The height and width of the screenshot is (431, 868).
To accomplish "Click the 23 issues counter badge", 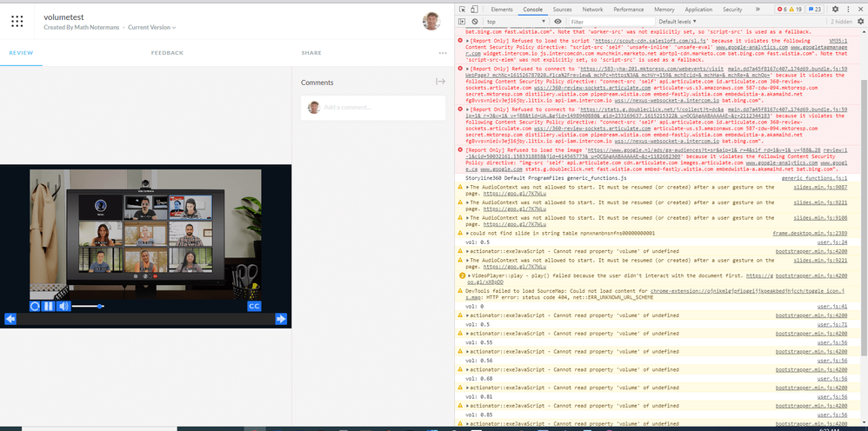I will (x=814, y=10).
